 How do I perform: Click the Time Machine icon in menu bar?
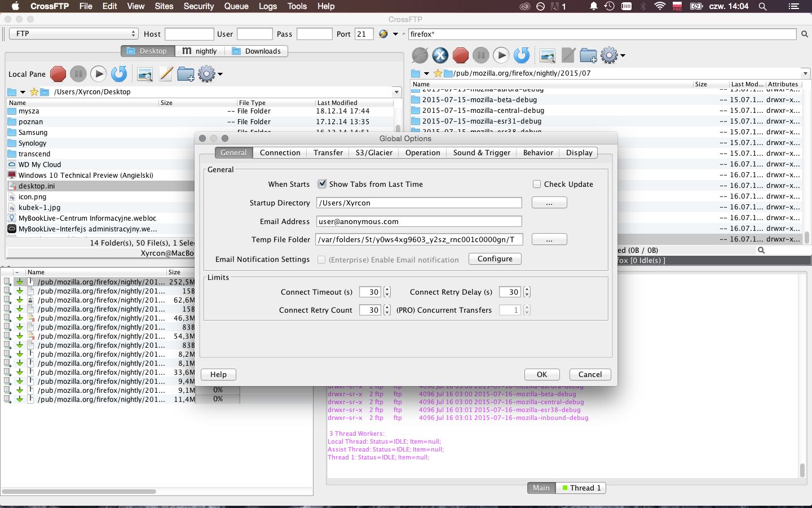click(x=610, y=6)
